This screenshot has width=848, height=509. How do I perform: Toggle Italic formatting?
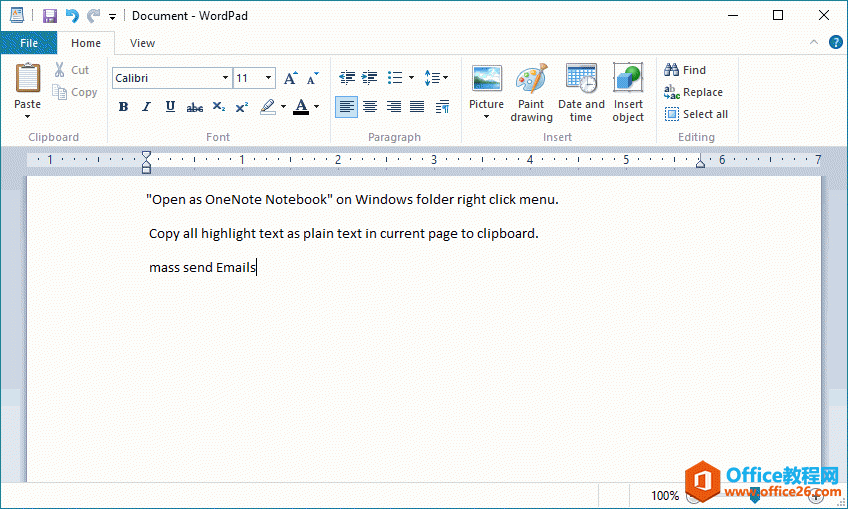click(x=147, y=107)
